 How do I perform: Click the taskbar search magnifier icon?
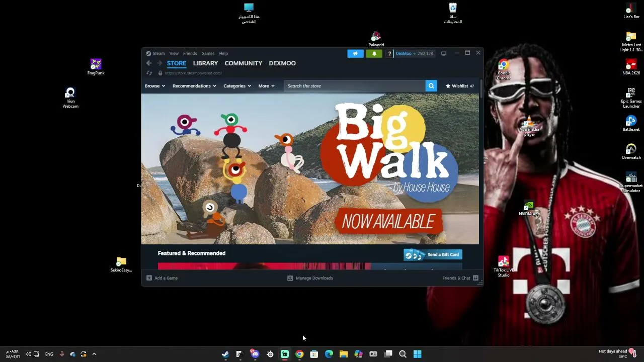[403, 354]
